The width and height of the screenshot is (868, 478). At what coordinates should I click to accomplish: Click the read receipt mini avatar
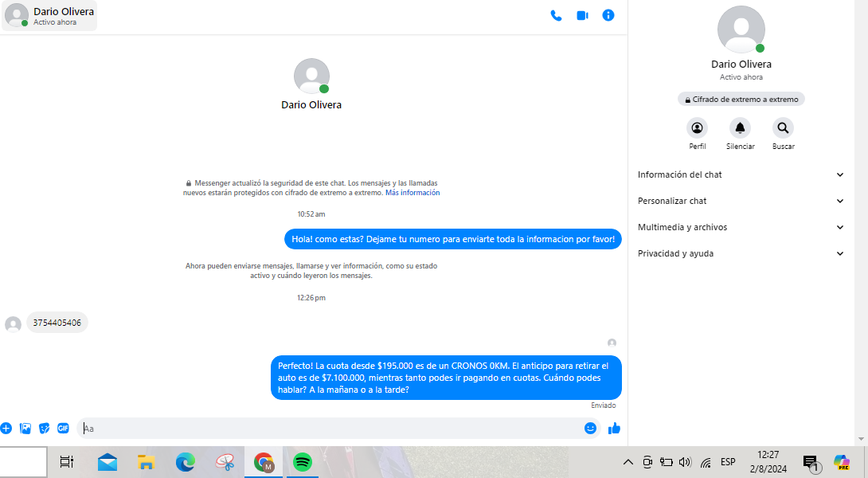(612, 343)
